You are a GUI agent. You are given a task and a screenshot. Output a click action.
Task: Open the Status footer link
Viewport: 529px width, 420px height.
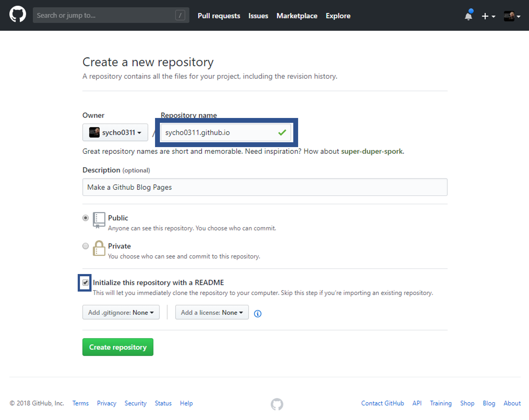(x=163, y=403)
